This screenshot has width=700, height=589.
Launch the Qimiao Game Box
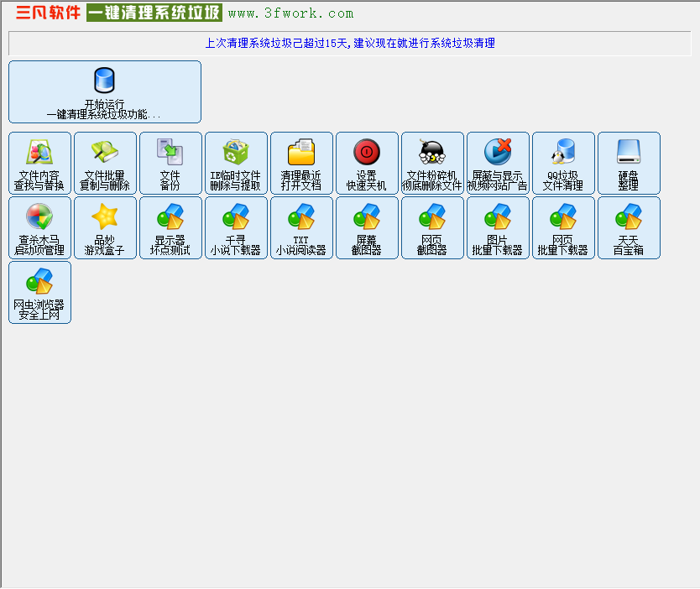(104, 227)
